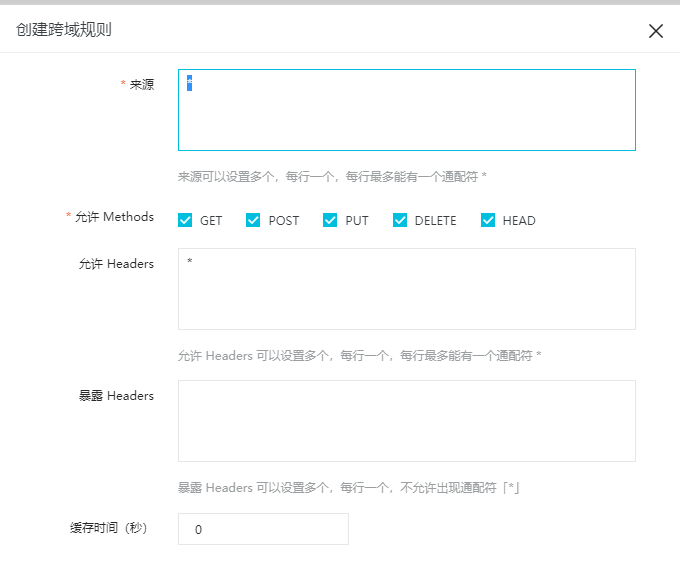Image resolution: width=680 pixels, height=576 pixels.
Task: Click the hint text under 暴露 Headers box
Action: (x=349, y=488)
